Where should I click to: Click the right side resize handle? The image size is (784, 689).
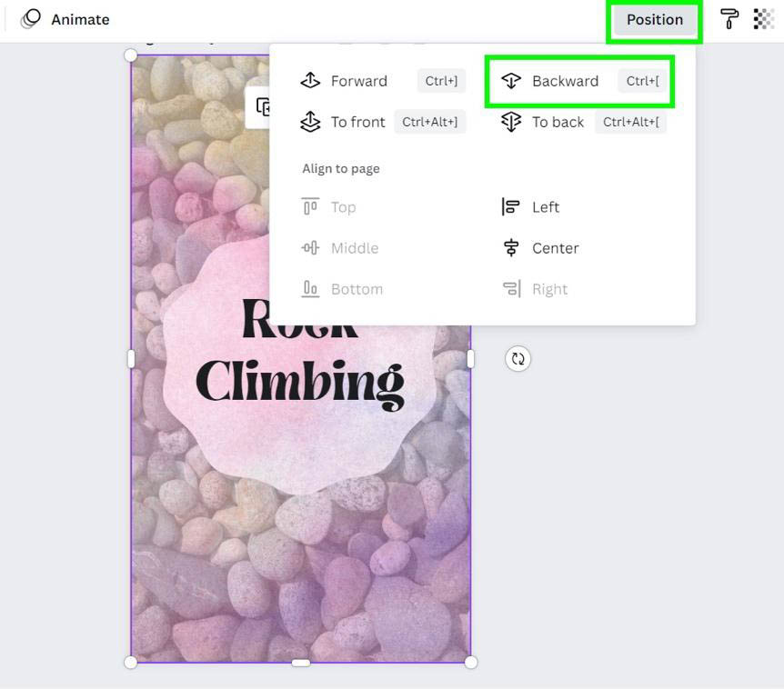click(x=470, y=359)
